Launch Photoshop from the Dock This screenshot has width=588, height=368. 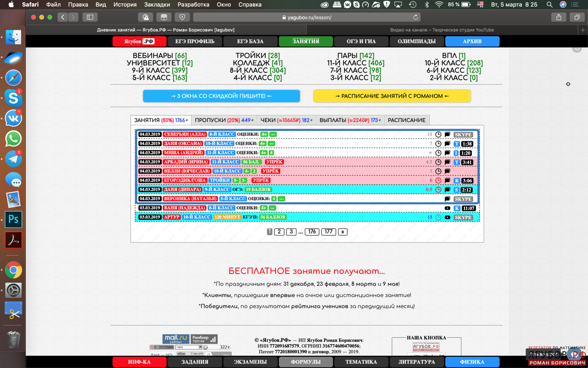[x=13, y=219]
